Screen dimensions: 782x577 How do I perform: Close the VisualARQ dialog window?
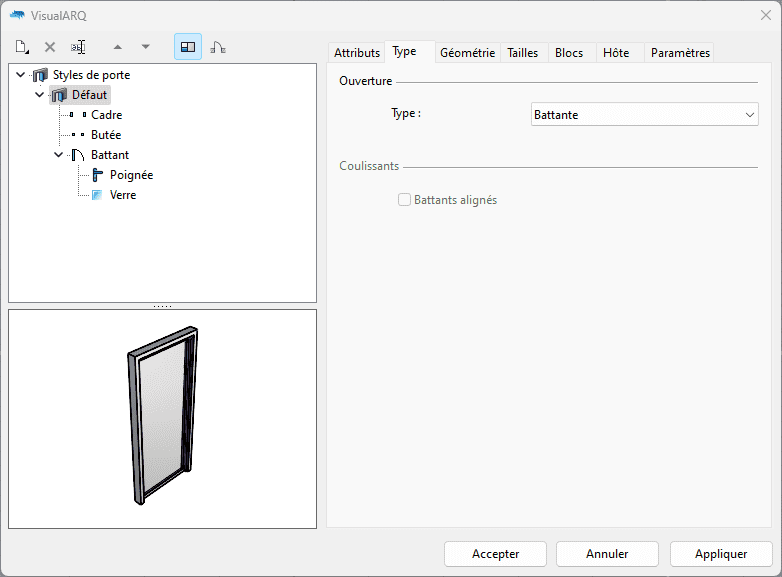(x=766, y=15)
